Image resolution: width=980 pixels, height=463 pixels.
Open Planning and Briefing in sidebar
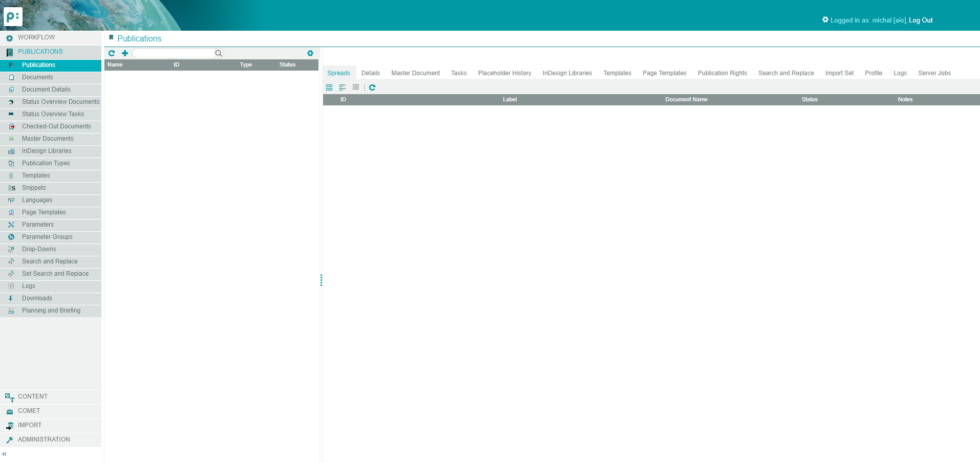(51, 311)
